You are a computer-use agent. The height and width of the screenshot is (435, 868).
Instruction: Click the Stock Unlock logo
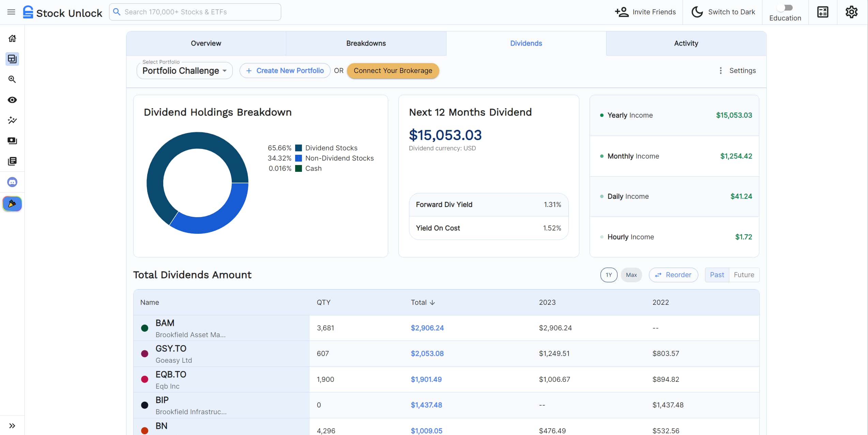(63, 12)
